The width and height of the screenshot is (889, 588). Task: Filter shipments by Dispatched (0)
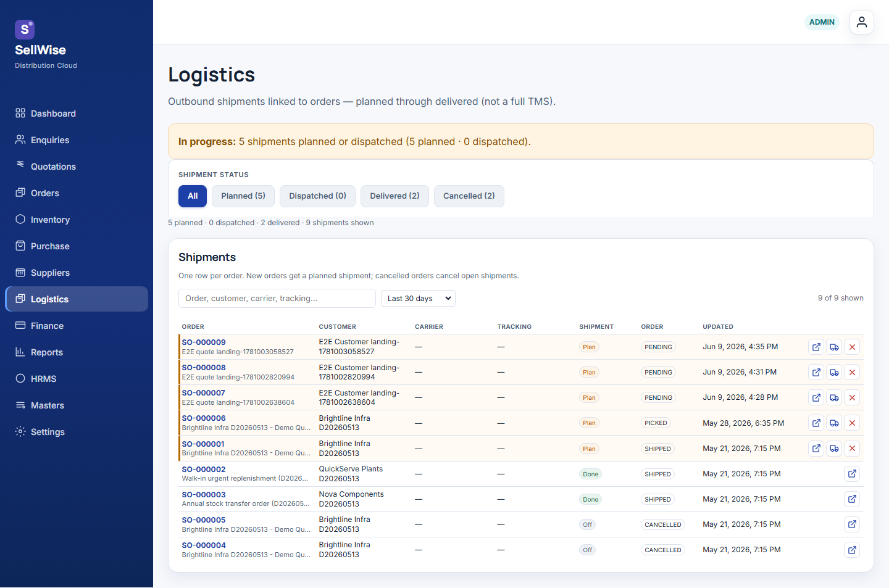coord(317,196)
